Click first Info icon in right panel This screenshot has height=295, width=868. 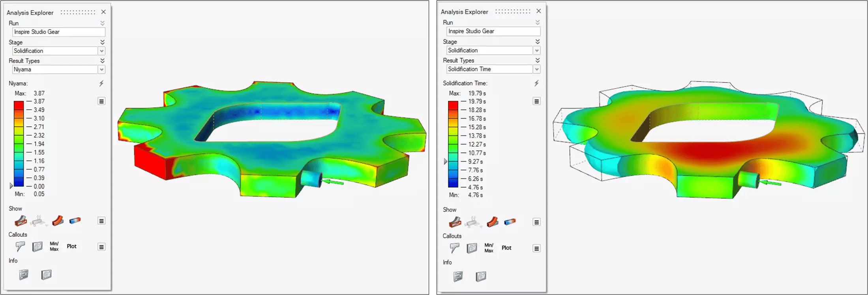pyautogui.click(x=458, y=276)
